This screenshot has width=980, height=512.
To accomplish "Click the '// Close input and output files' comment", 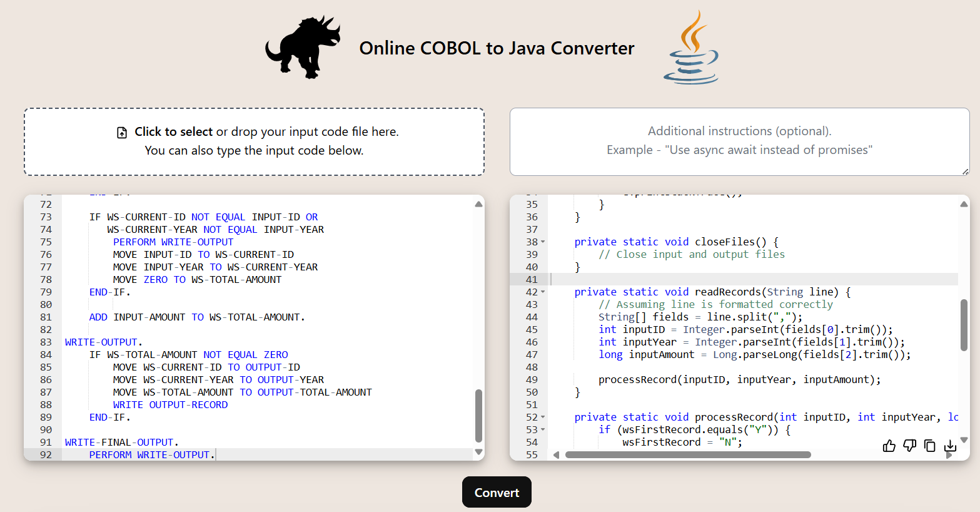I will coord(692,255).
